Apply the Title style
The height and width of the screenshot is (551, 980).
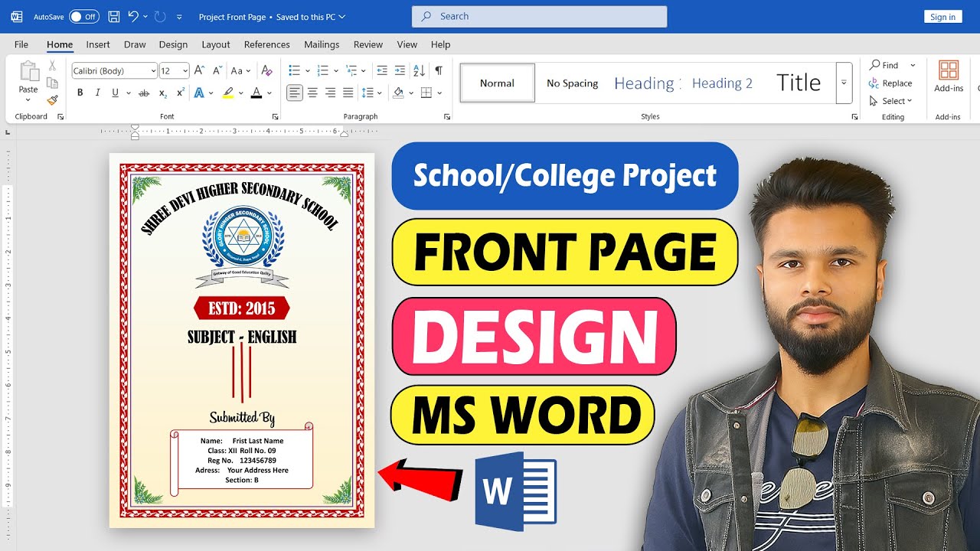799,83
